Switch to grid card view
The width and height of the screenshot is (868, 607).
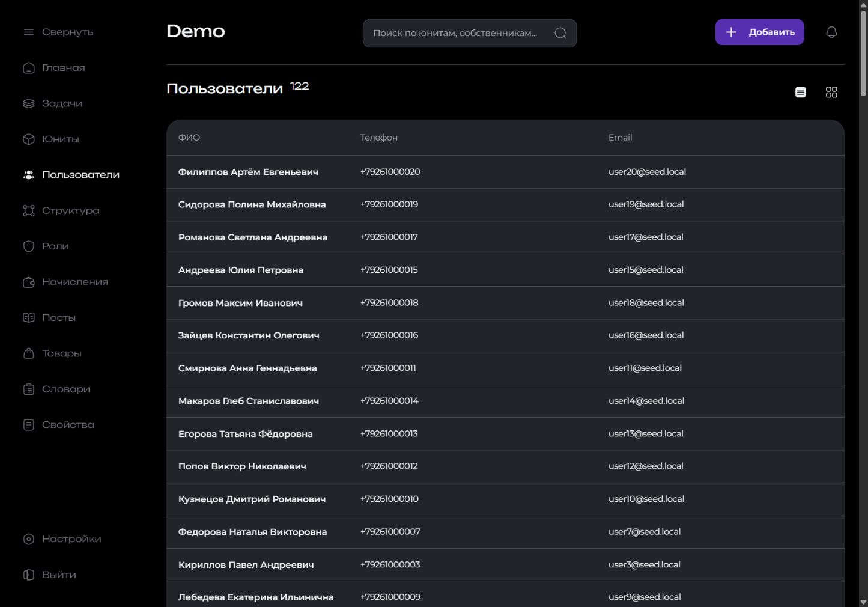point(831,92)
